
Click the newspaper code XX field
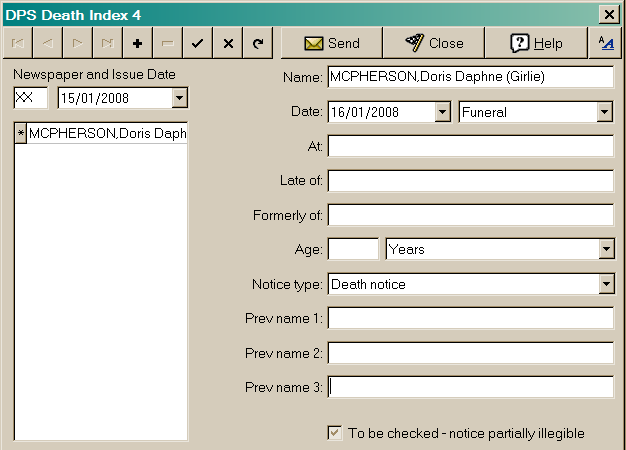(31, 98)
